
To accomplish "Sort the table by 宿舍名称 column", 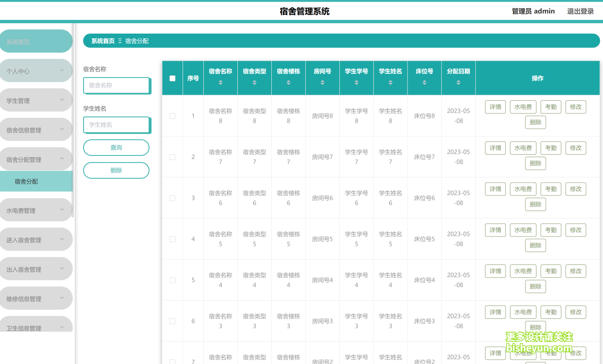I will pos(220,82).
